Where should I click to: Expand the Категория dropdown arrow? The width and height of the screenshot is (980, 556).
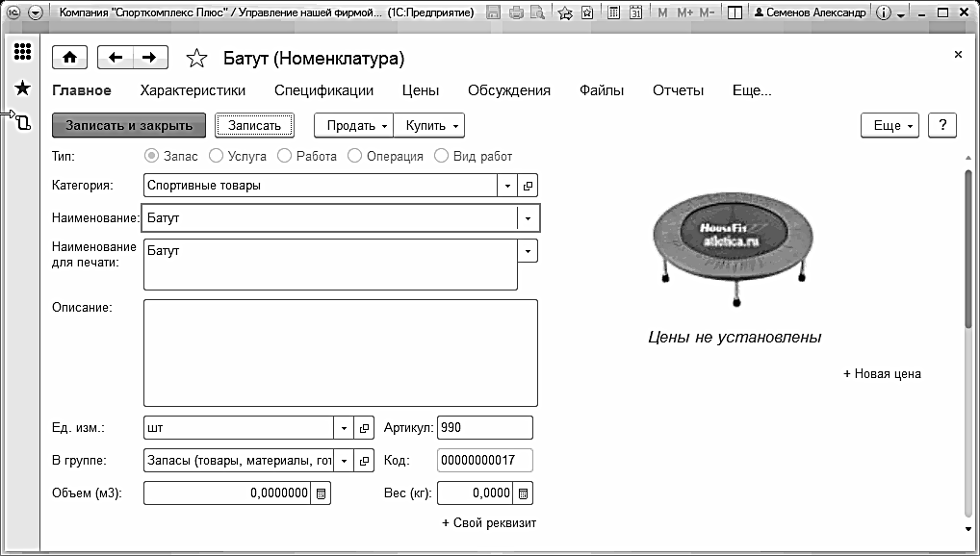[507, 186]
